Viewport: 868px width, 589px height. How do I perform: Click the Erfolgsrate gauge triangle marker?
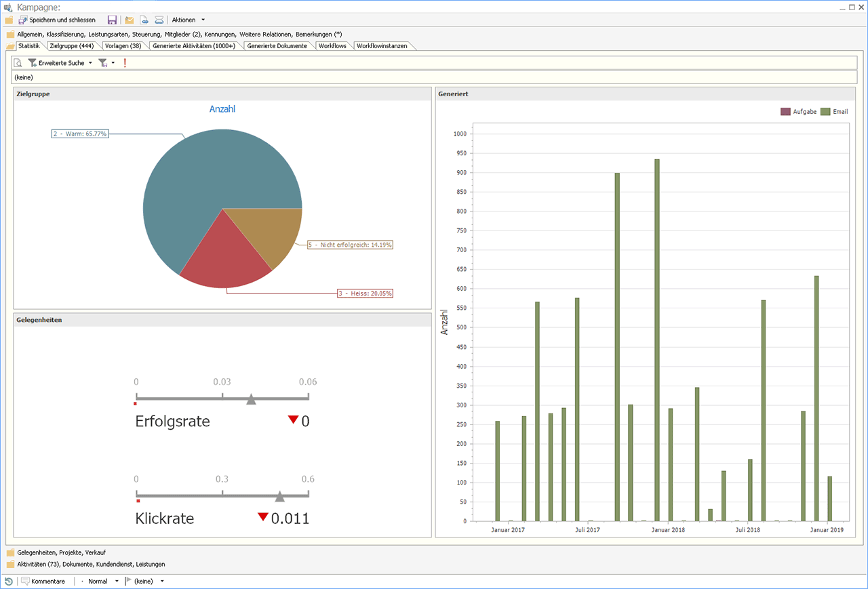(x=251, y=400)
